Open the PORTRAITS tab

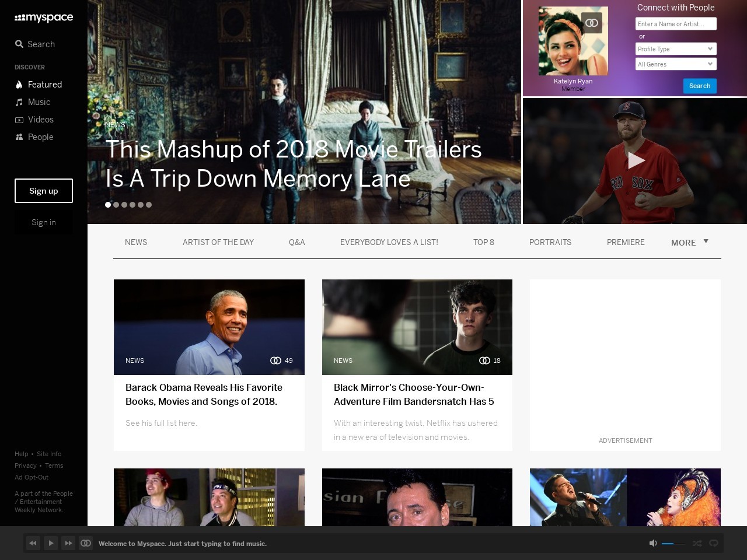[550, 242]
